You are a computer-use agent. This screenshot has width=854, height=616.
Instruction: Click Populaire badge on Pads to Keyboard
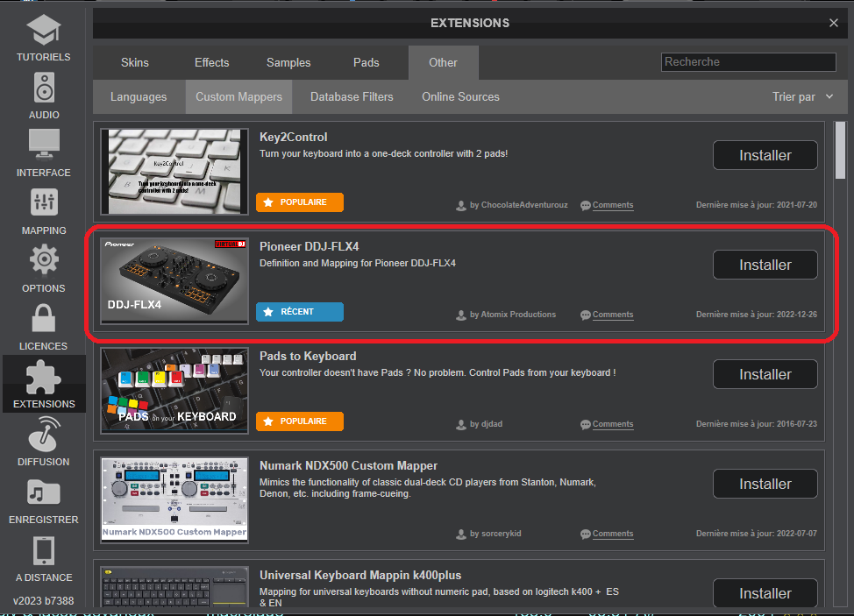coord(300,421)
